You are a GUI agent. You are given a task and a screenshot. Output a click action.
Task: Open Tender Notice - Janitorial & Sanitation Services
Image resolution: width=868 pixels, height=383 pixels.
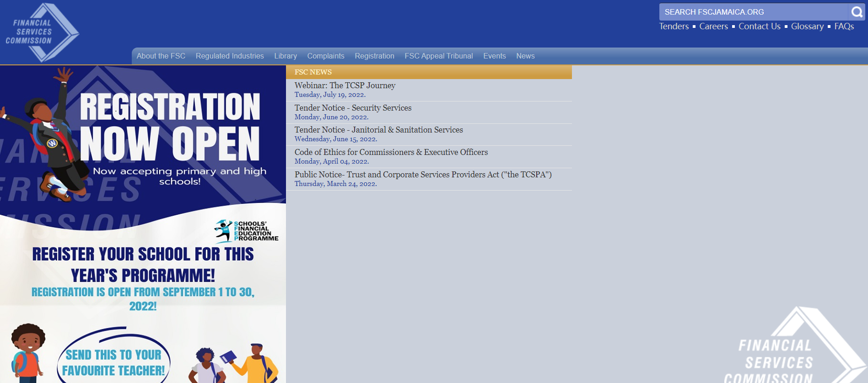379,130
